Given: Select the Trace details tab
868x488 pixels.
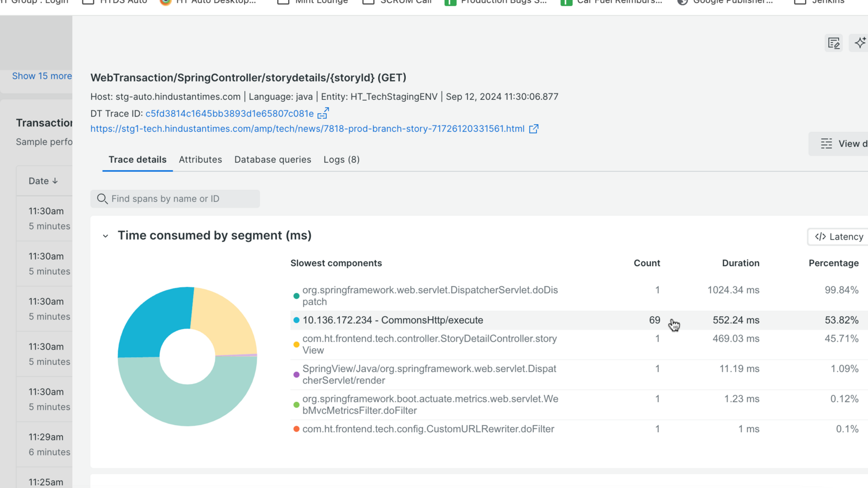Looking at the screenshot, I should (x=137, y=159).
